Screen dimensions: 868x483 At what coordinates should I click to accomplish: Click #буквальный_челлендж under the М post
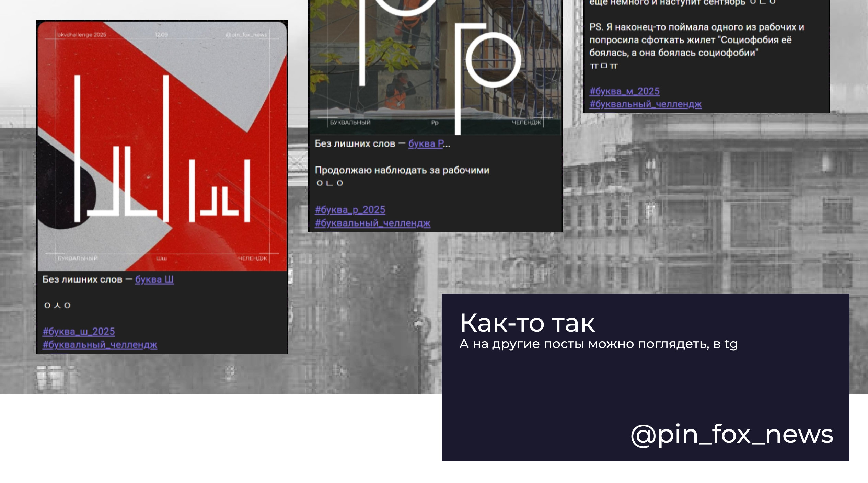[x=645, y=104]
